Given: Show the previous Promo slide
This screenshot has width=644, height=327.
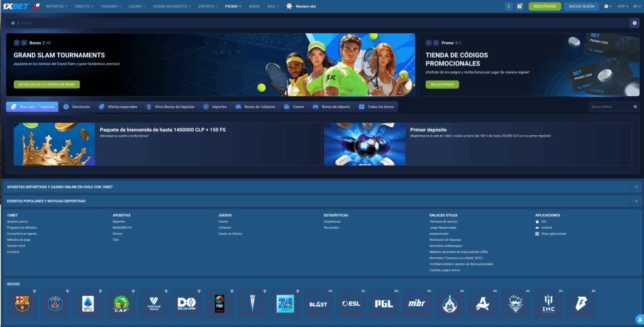Looking at the screenshot, I should point(428,43).
